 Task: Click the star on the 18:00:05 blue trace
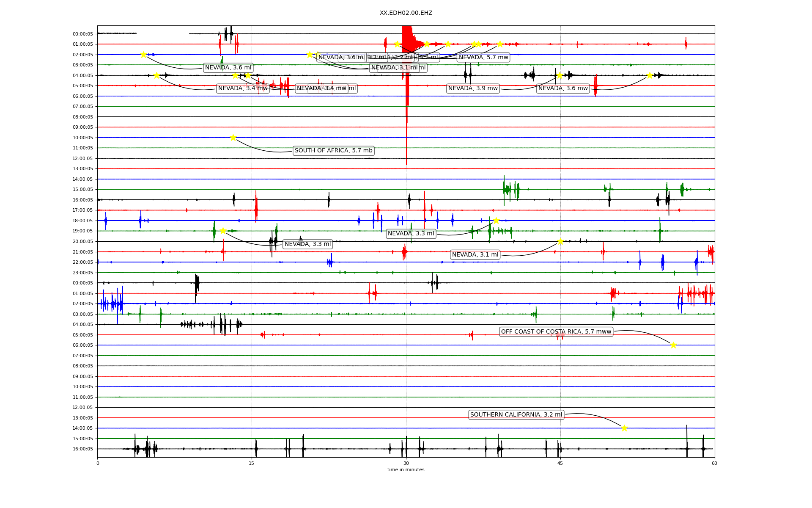pyautogui.click(x=496, y=221)
